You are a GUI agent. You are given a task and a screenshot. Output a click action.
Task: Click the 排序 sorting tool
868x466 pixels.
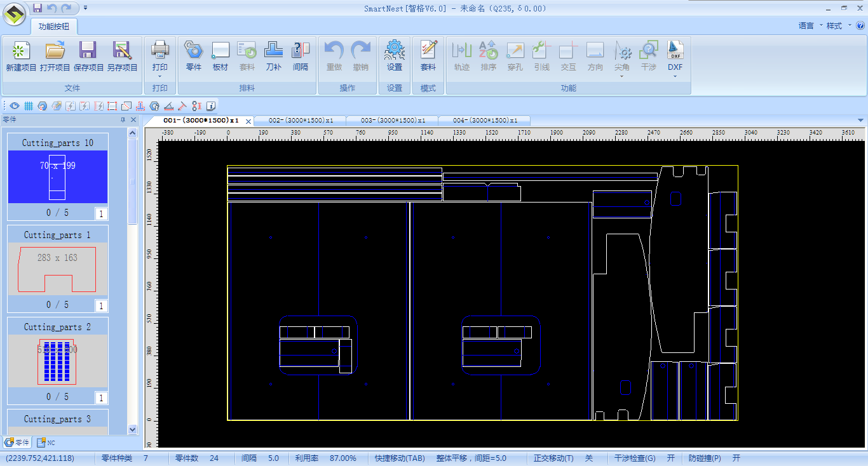[489, 57]
